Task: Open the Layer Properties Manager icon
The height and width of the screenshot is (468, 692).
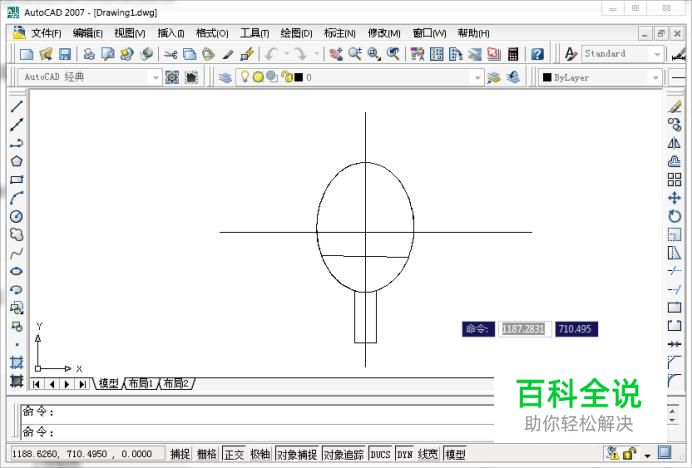Action: click(x=225, y=78)
